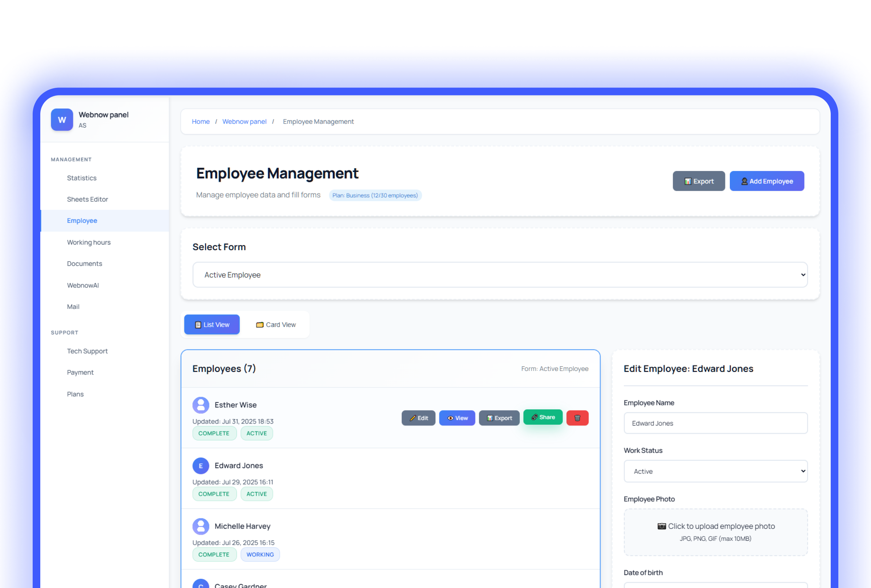Image resolution: width=871 pixels, height=588 pixels.
Task: Click the ACTIVE badge under Esther Wise
Action: [257, 433]
